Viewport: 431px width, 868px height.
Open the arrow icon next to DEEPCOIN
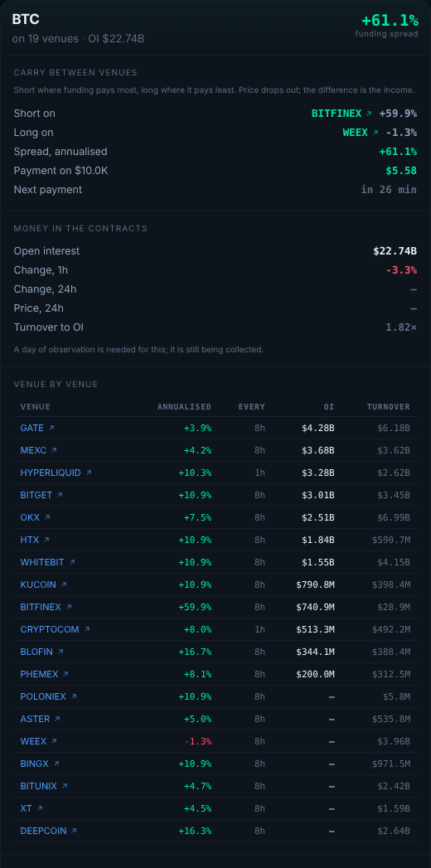(74, 831)
